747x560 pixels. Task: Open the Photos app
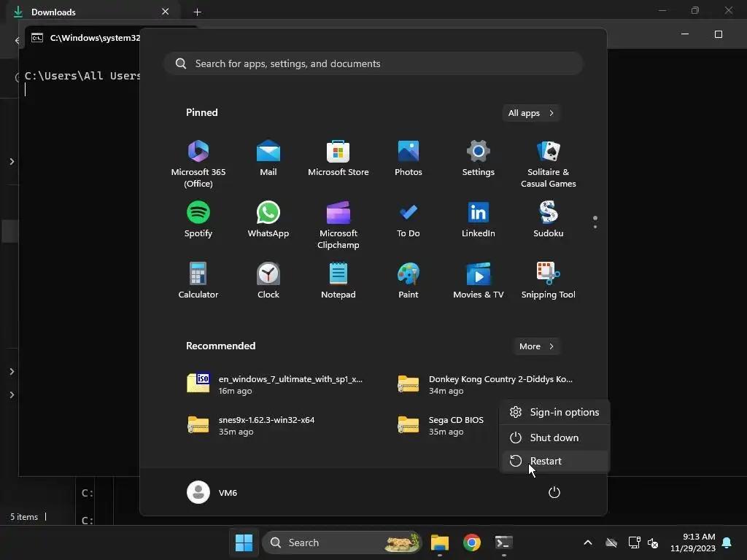pyautogui.click(x=409, y=159)
